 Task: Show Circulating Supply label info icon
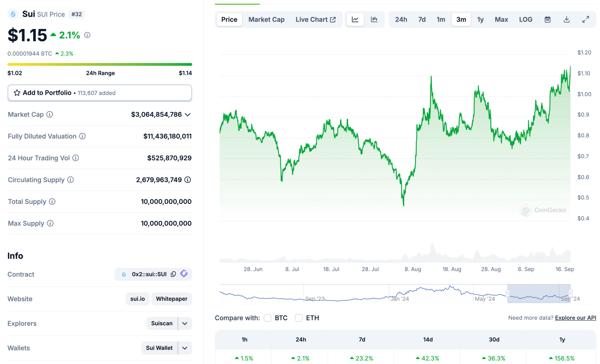pos(71,180)
